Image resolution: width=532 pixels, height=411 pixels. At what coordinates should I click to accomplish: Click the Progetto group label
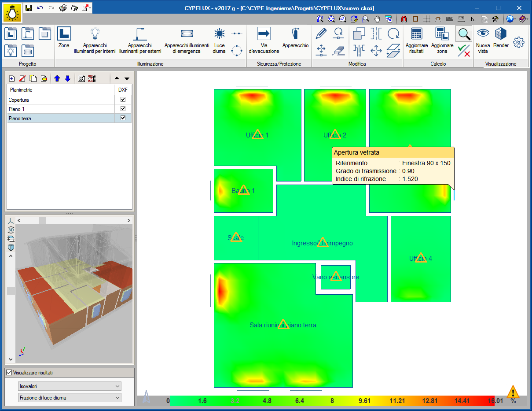pyautogui.click(x=28, y=64)
